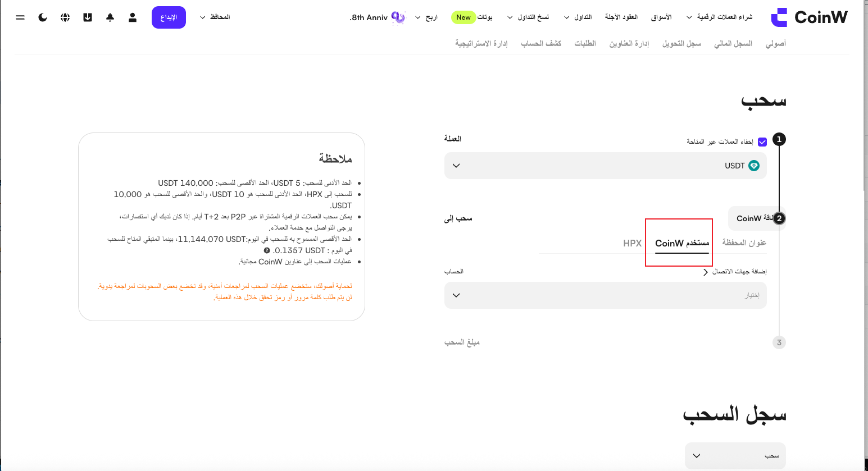
Task: Click the مبلغ السحب step label
Action: (462, 342)
